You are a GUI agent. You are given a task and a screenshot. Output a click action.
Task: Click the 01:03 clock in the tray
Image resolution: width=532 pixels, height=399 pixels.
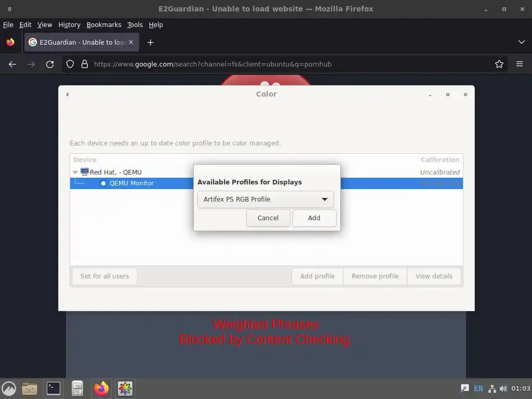pyautogui.click(x=521, y=389)
